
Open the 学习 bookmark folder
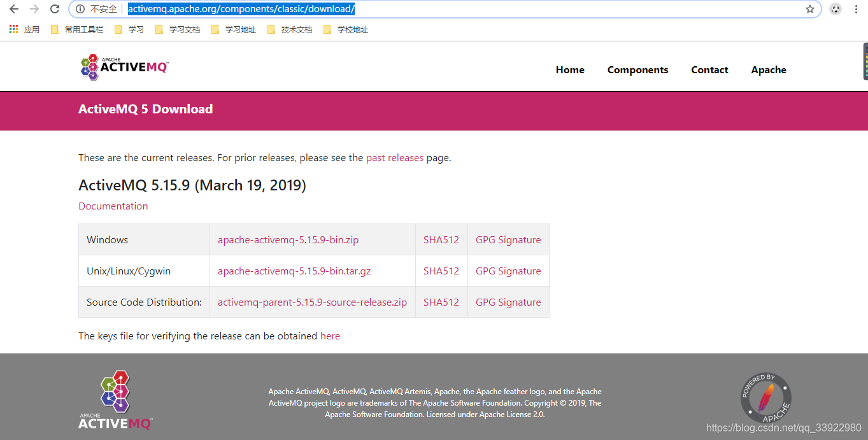pos(129,29)
